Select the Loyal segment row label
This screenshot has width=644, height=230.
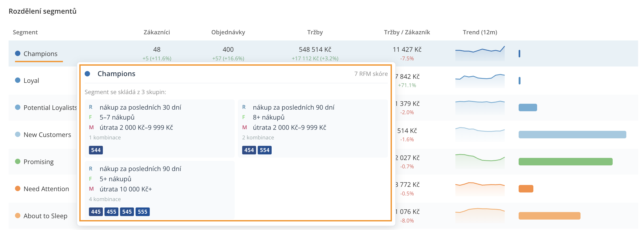click(x=31, y=80)
